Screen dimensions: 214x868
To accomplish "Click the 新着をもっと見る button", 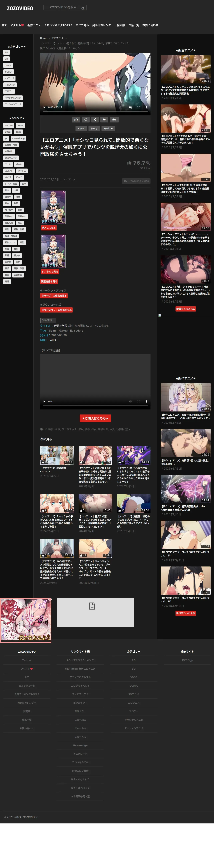I will (185, 309).
